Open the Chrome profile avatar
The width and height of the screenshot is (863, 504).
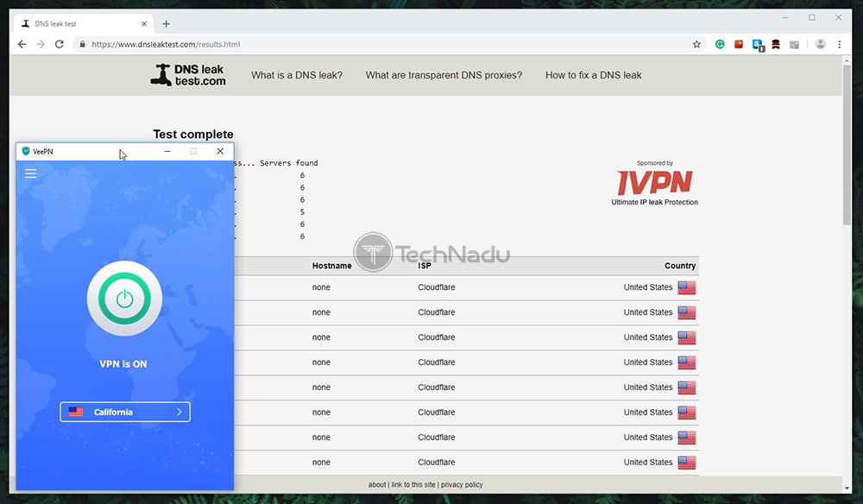pyautogui.click(x=820, y=45)
